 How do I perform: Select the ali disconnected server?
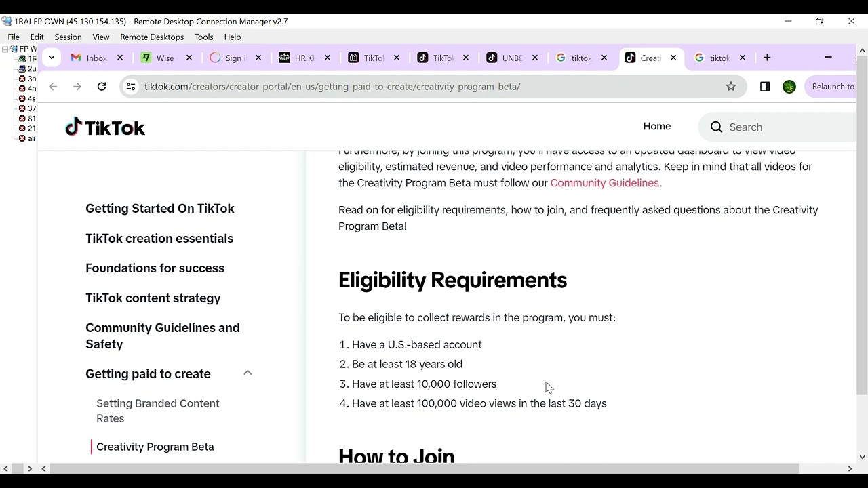tap(28, 138)
